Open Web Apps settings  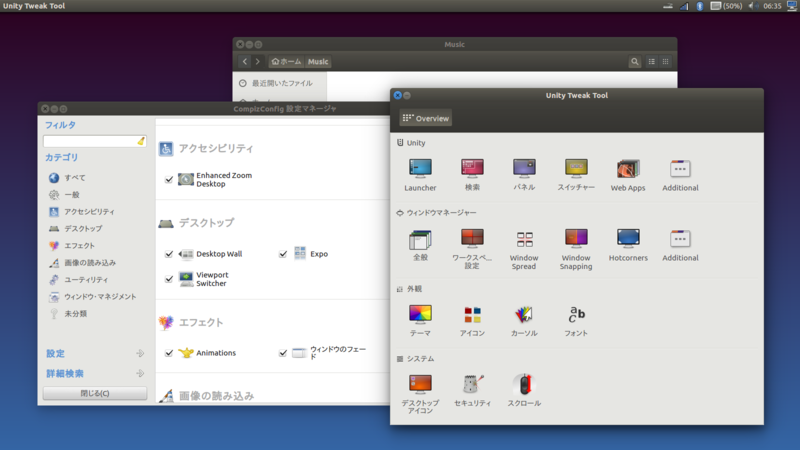pyautogui.click(x=628, y=175)
